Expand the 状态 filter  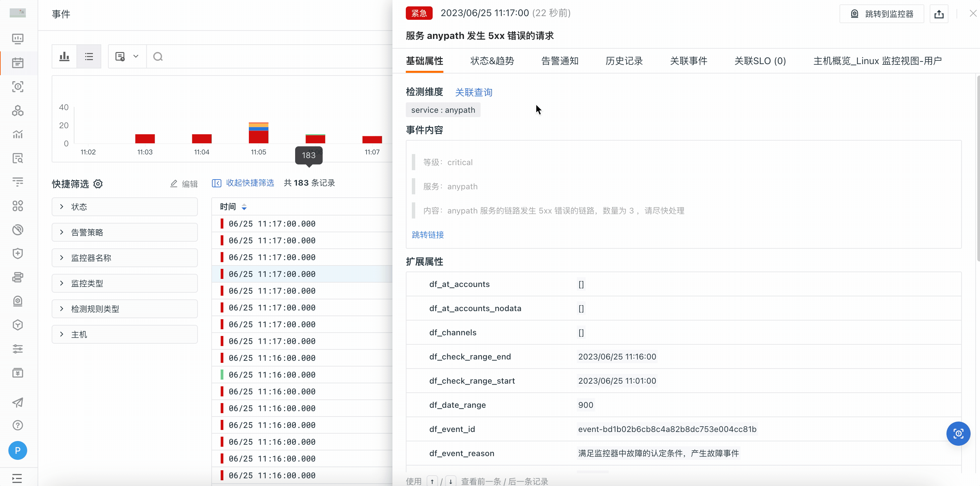pos(124,207)
